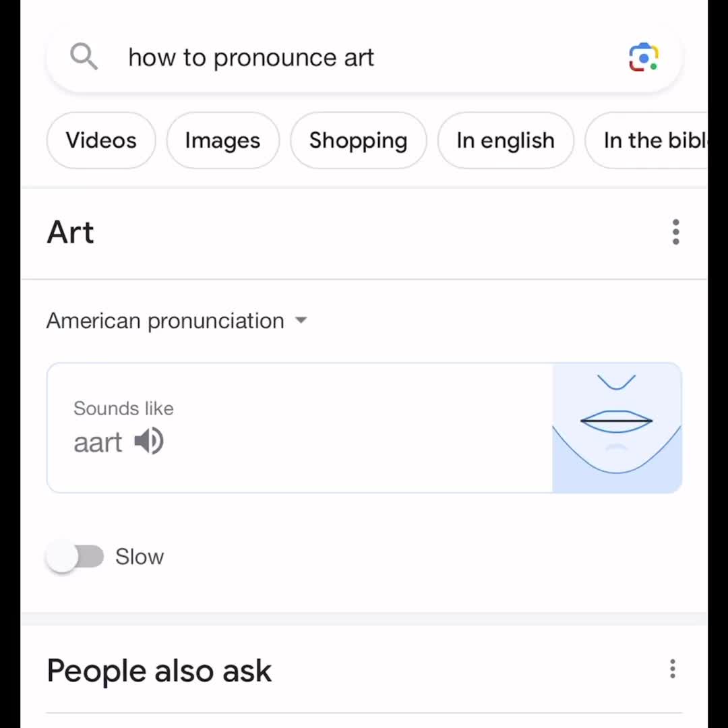The image size is (728, 728).
Task: Click the People also ask heading
Action: 159,671
